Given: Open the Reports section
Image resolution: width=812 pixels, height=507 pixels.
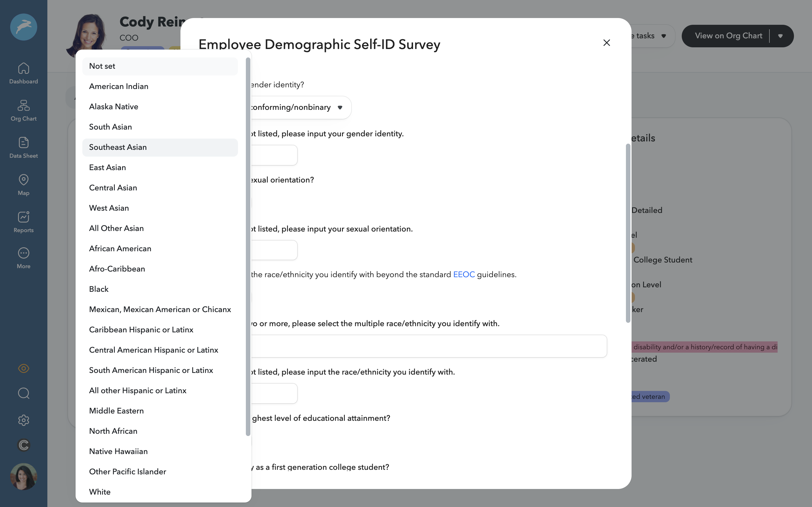Looking at the screenshot, I should (23, 222).
